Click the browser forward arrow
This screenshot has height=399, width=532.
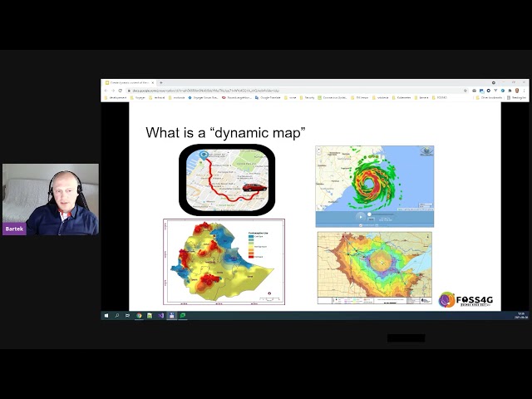[x=113, y=91]
